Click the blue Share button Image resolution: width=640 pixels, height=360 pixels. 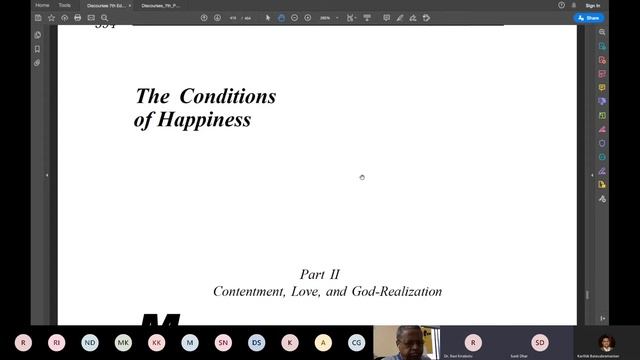tap(589, 18)
